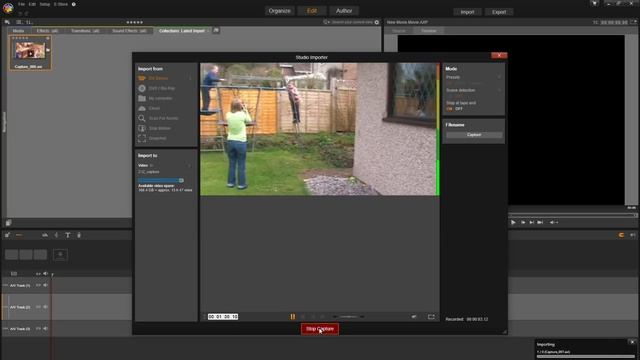This screenshot has width=640, height=360.
Task: Switch to the Organize tab
Action: [x=280, y=11]
